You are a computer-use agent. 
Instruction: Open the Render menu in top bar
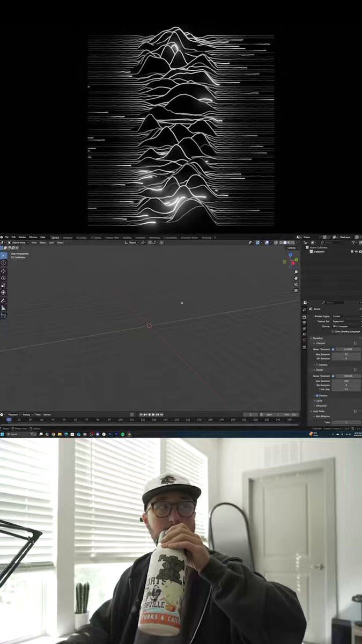tap(22, 237)
